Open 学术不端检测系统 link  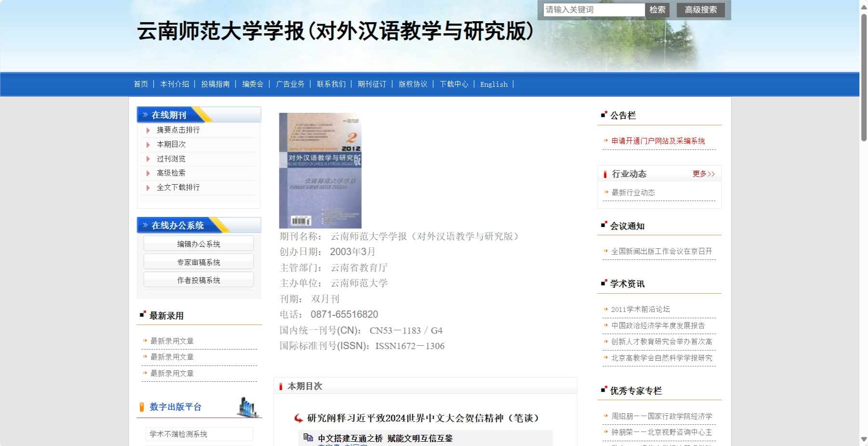pos(178,434)
